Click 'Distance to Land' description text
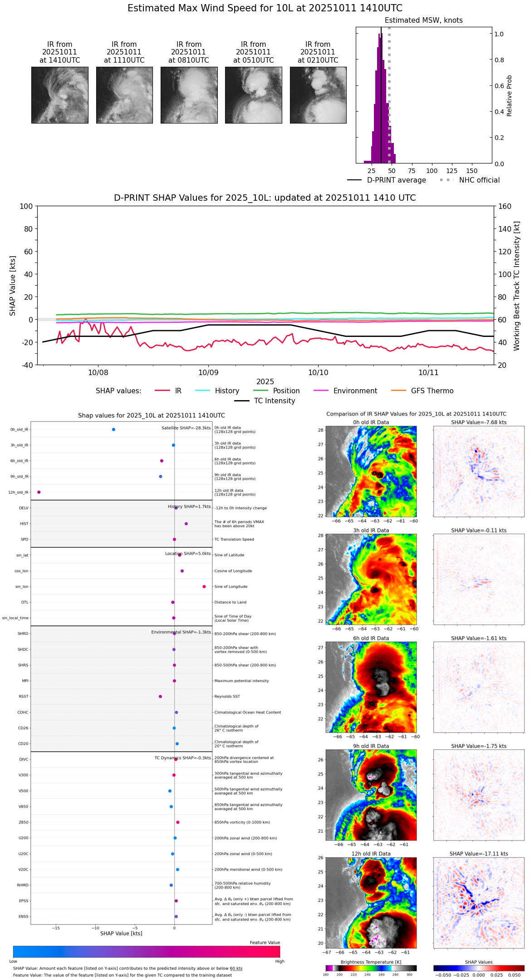 click(231, 603)
